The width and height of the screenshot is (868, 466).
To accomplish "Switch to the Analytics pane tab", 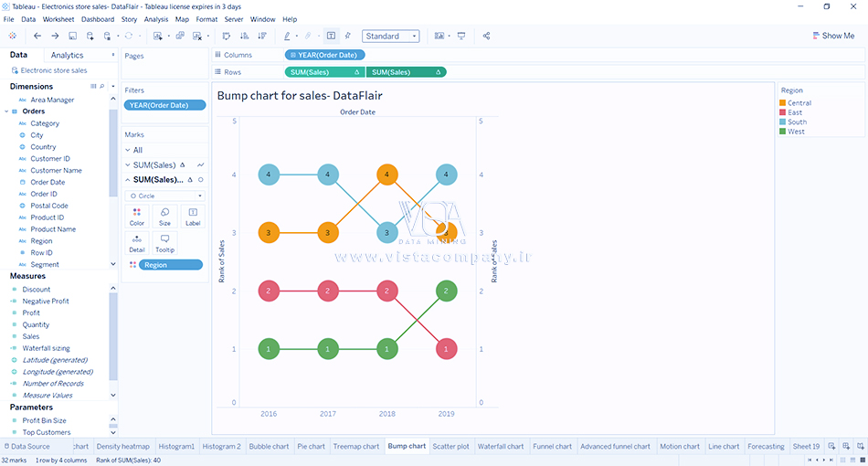I will (x=67, y=56).
